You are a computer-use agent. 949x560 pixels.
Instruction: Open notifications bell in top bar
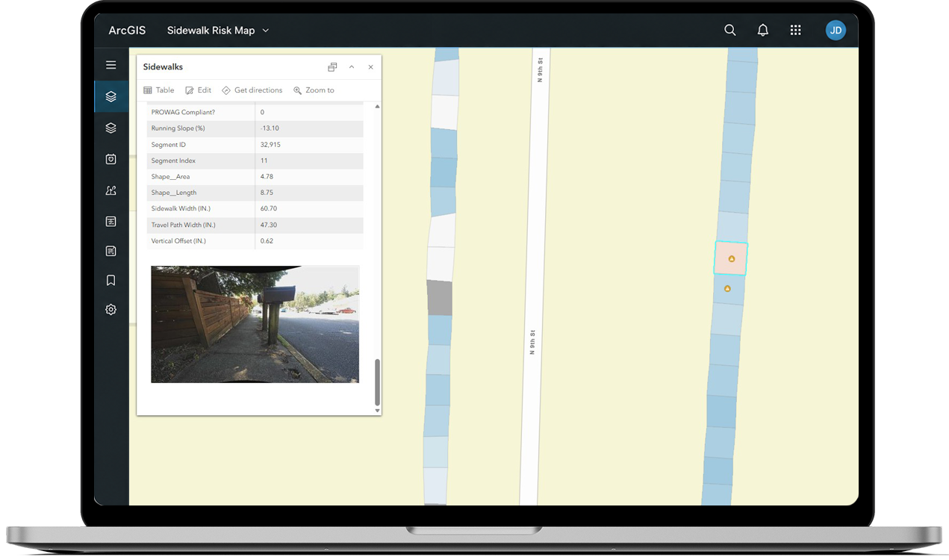763,31
